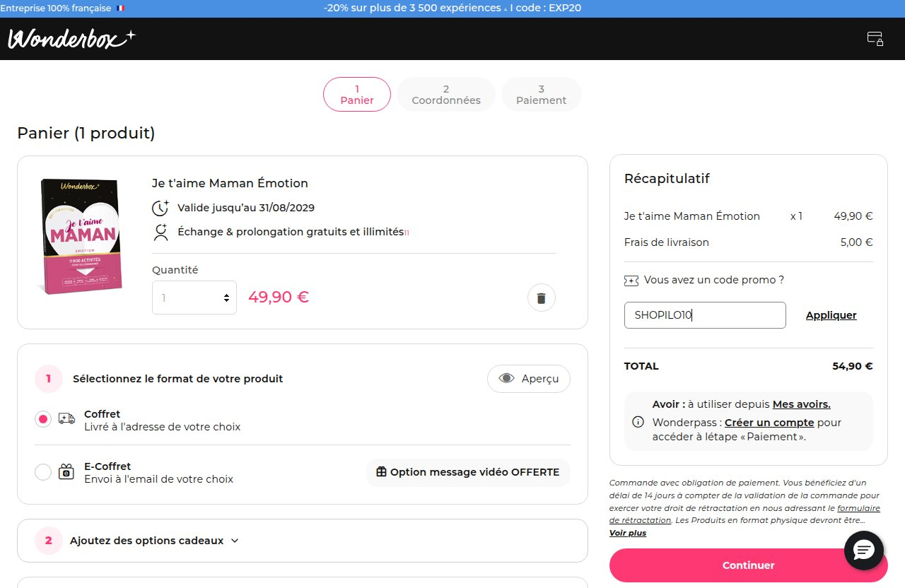Click the promo code ticket icon
The width and height of the screenshot is (905, 588).
coord(631,280)
